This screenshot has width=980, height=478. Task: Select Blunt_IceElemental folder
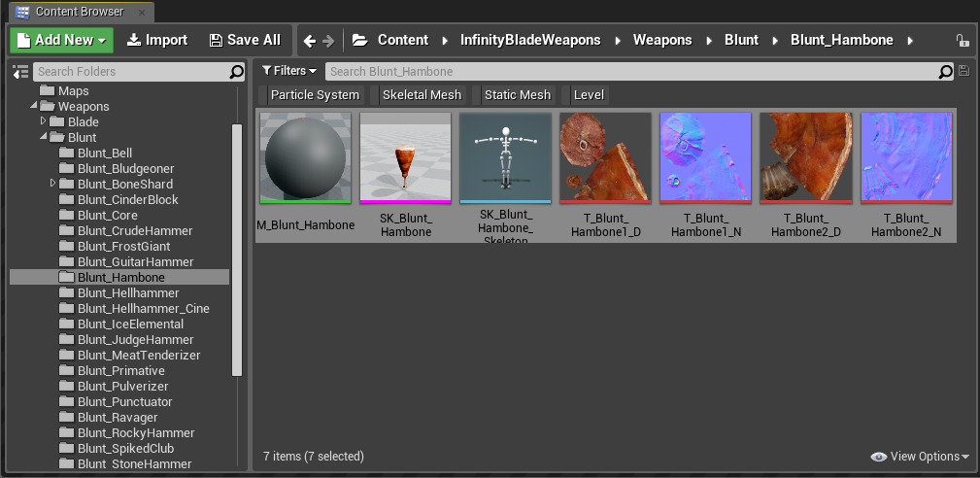click(x=122, y=324)
